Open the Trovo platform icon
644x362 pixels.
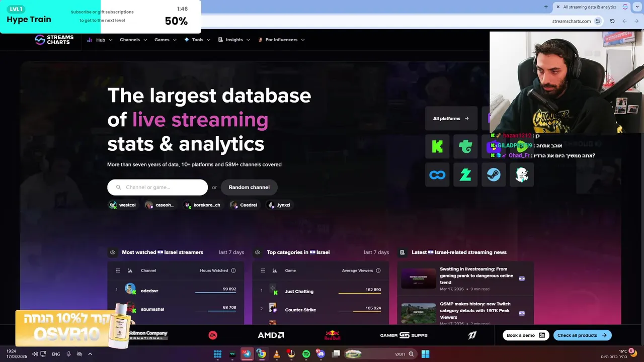click(465, 147)
